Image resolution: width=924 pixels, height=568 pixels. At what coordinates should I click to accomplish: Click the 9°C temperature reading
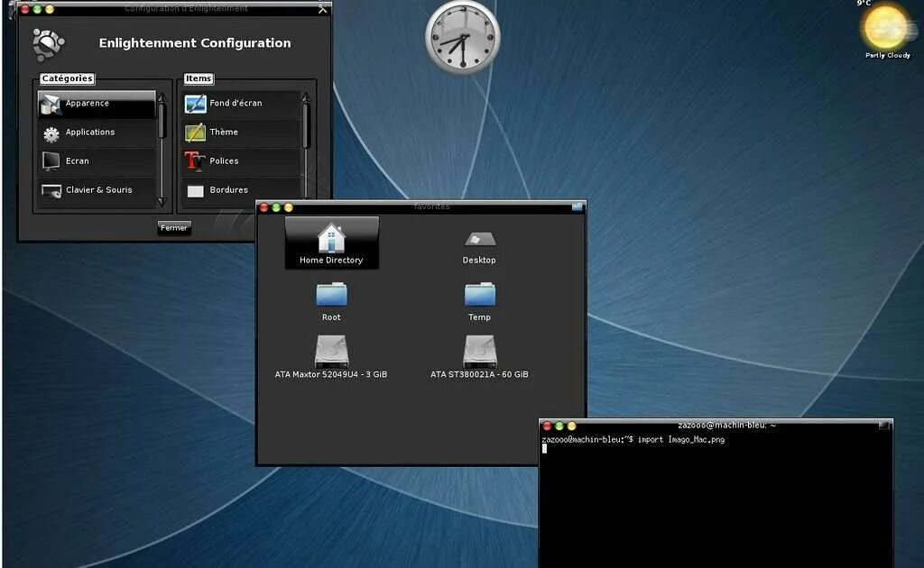[864, 4]
